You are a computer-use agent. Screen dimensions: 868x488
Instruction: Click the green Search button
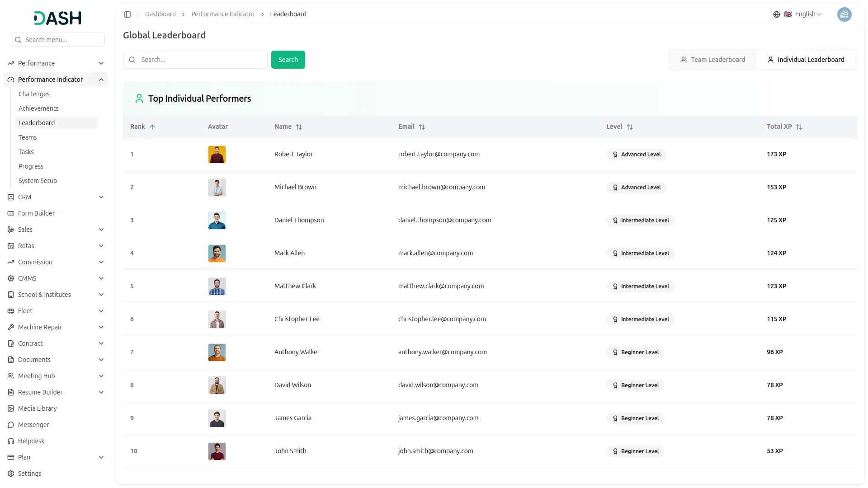(x=288, y=60)
